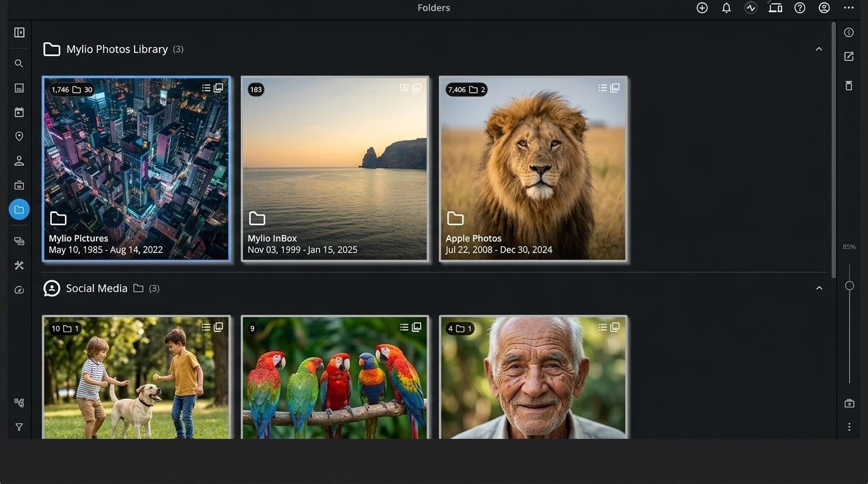
Task: Open the Map location pin view
Action: [x=19, y=136]
